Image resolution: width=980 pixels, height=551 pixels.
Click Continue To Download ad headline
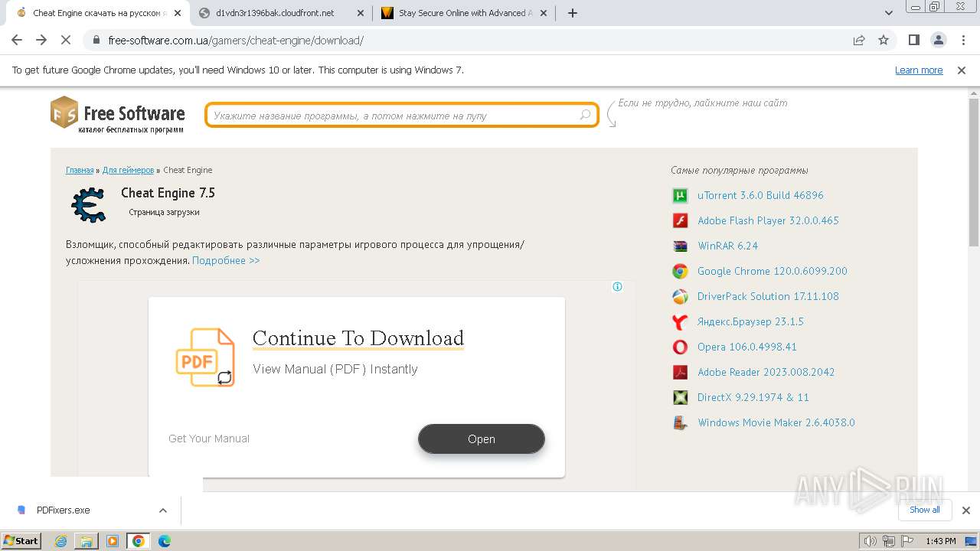point(358,338)
